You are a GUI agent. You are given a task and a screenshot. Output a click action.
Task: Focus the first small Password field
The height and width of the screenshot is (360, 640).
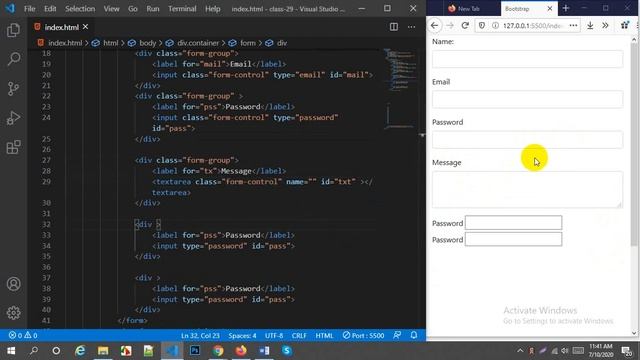[513, 223]
